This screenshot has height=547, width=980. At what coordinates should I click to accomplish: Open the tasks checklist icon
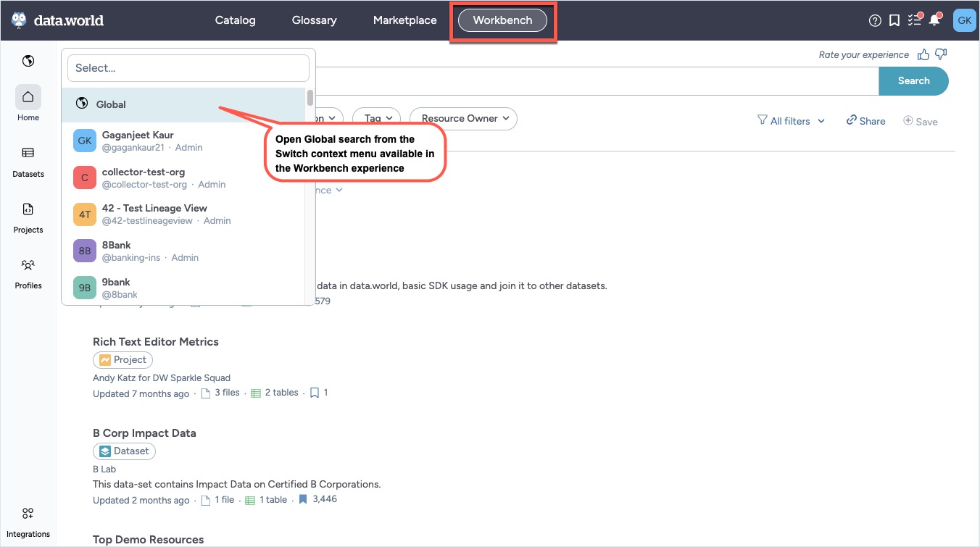click(914, 20)
